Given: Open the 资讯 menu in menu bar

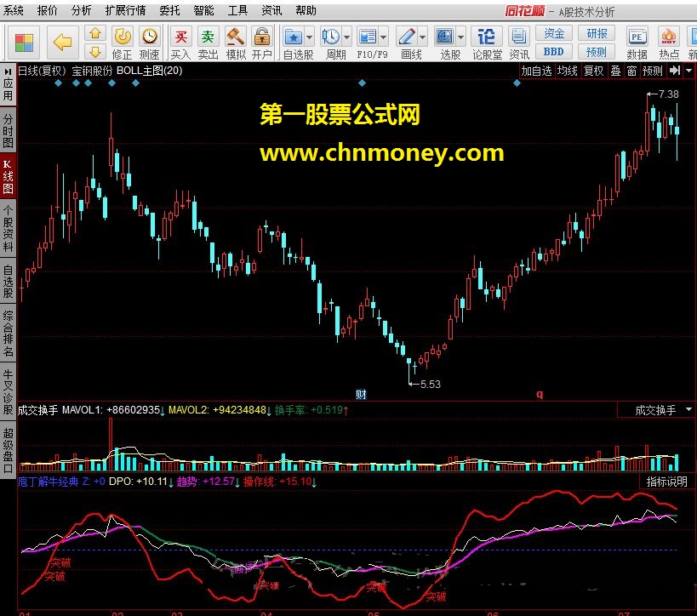Looking at the screenshot, I should (271, 9).
